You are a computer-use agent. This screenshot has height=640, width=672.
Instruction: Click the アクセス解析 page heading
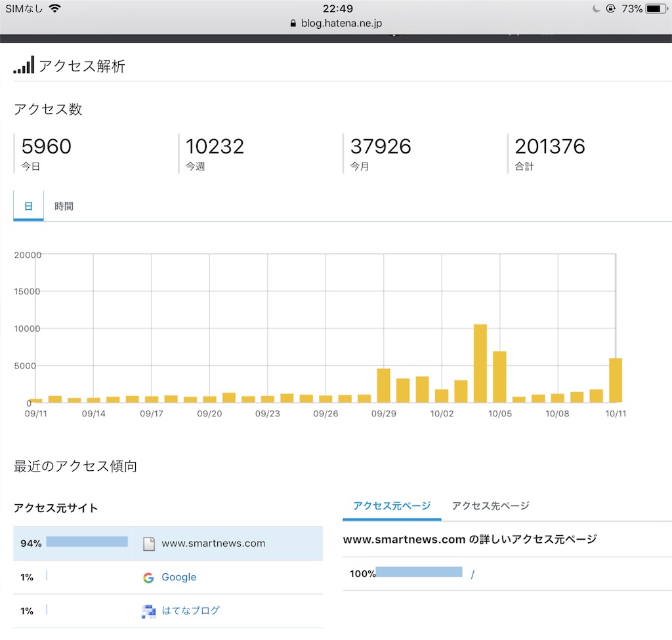pos(82,66)
